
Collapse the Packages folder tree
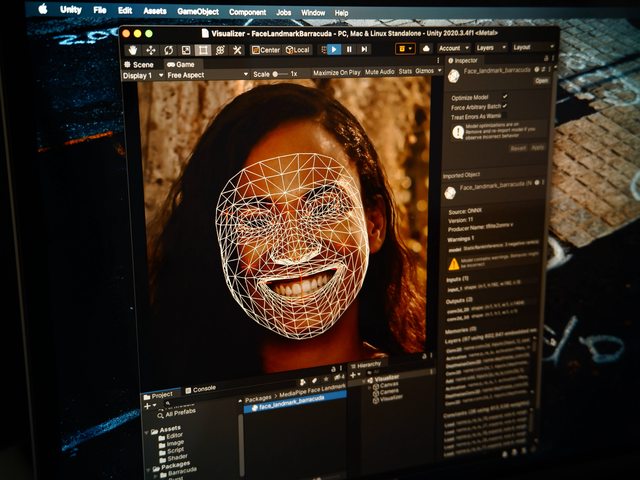(149, 470)
